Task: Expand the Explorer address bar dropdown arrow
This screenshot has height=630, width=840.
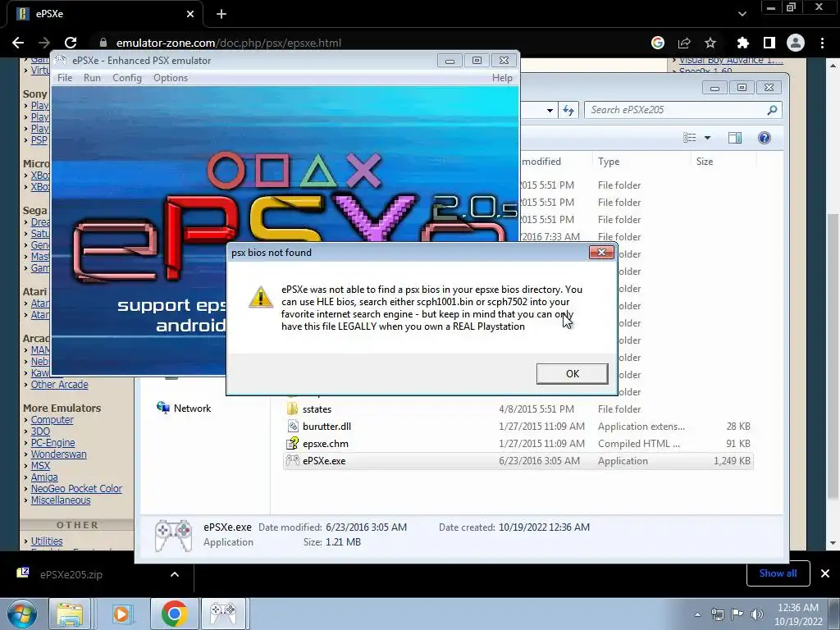Action: click(x=550, y=111)
